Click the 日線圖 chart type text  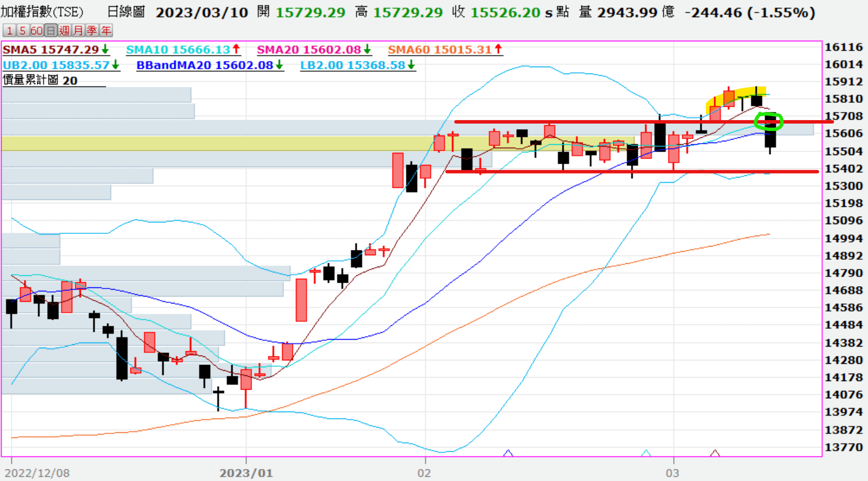126,12
